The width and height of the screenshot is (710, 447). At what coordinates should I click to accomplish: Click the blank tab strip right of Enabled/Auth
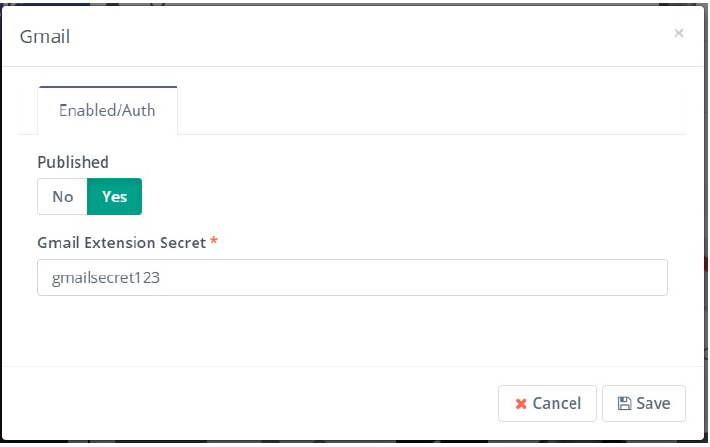(430, 112)
